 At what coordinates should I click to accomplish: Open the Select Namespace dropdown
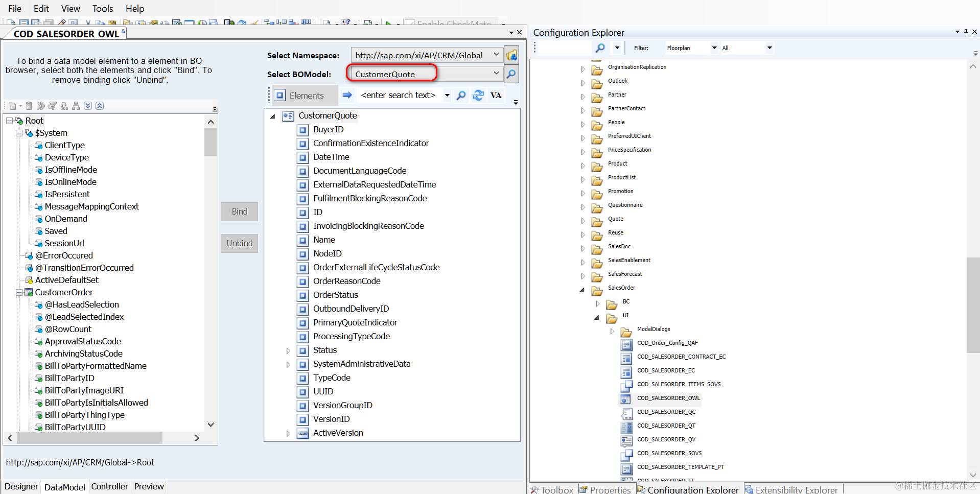[x=496, y=55]
